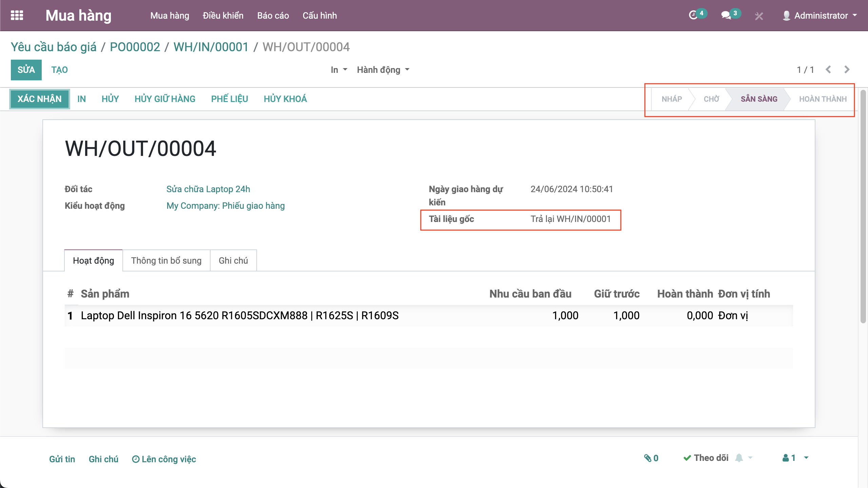Switch to Thông tin bổ sung tab
868x488 pixels.
coord(166,261)
